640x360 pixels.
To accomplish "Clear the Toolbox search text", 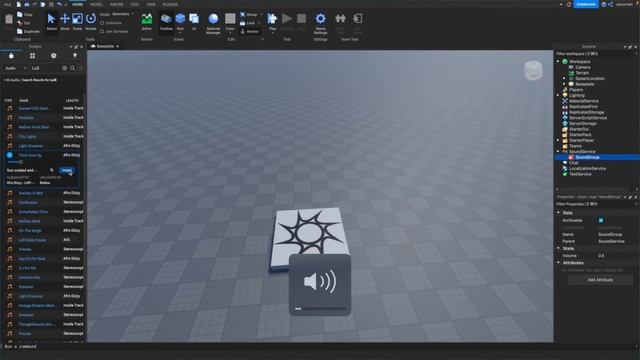I will pyautogui.click(x=64, y=68).
